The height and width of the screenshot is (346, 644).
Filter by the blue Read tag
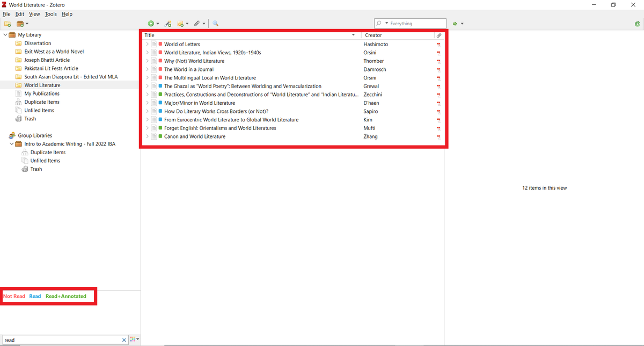tap(35, 296)
